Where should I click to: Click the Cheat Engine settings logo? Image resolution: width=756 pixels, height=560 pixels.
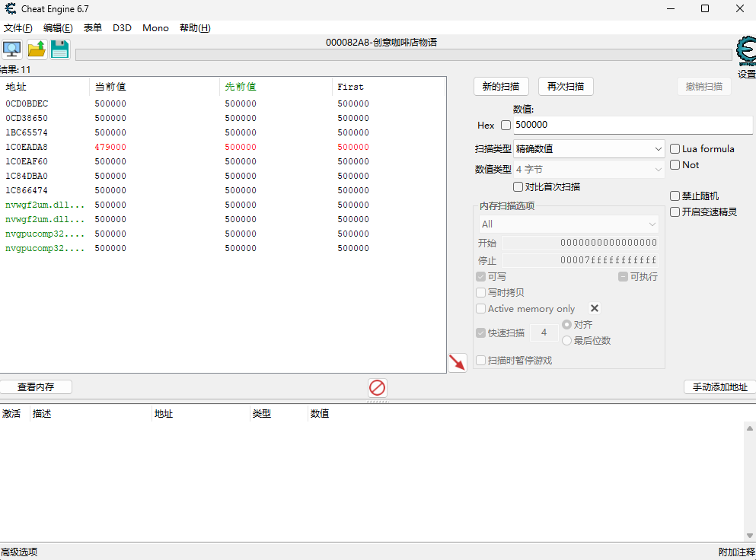(746, 52)
